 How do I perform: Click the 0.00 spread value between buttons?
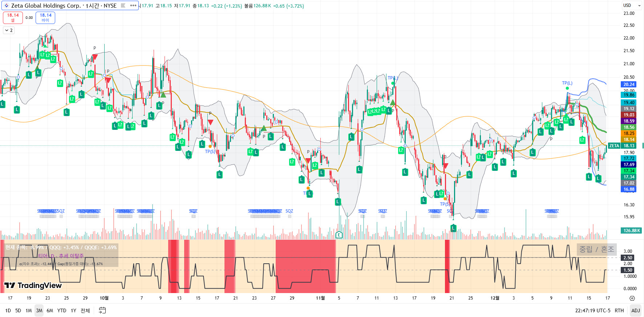tap(29, 17)
